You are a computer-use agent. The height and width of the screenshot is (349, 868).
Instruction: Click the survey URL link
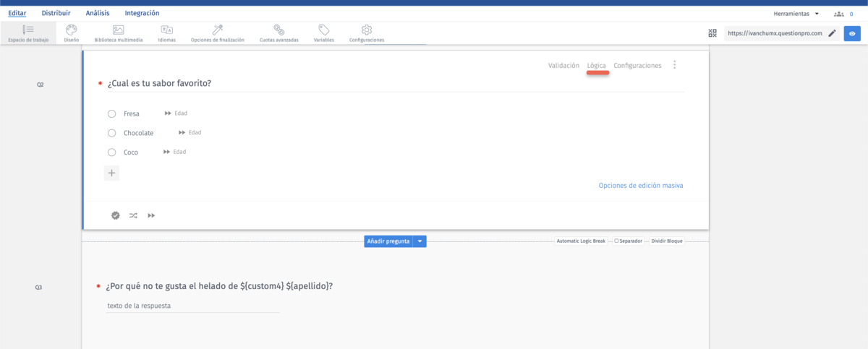(x=775, y=33)
